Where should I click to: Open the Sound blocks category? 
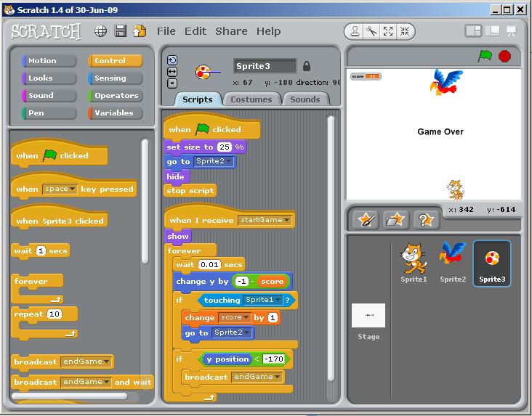coord(49,95)
